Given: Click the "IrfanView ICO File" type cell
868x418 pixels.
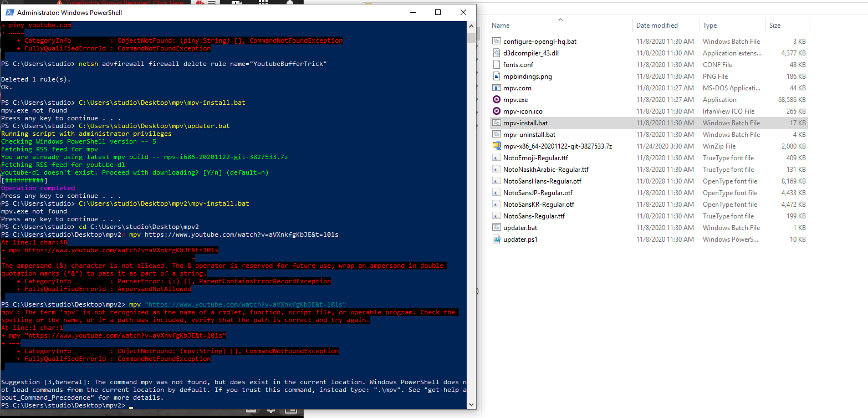Looking at the screenshot, I should coord(729,111).
